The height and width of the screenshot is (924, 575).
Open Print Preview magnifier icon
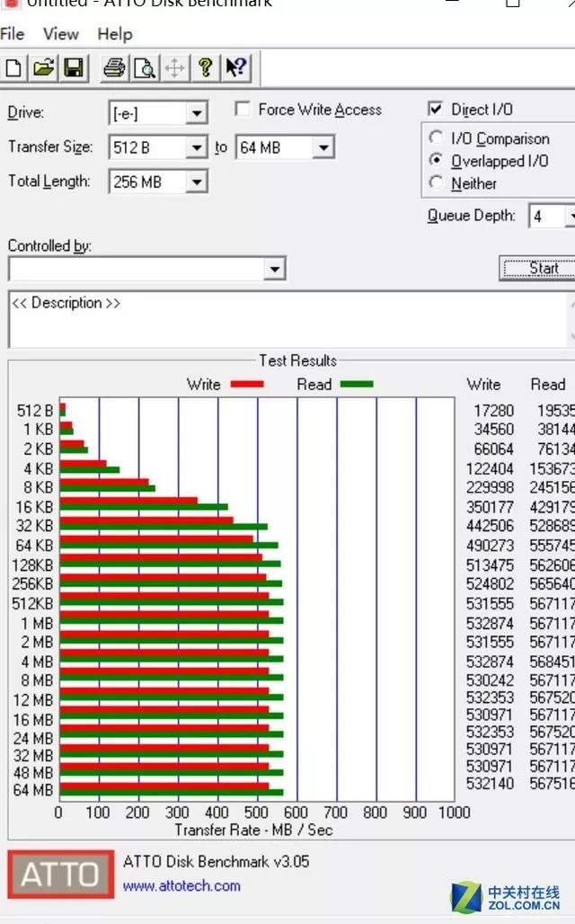[144, 67]
